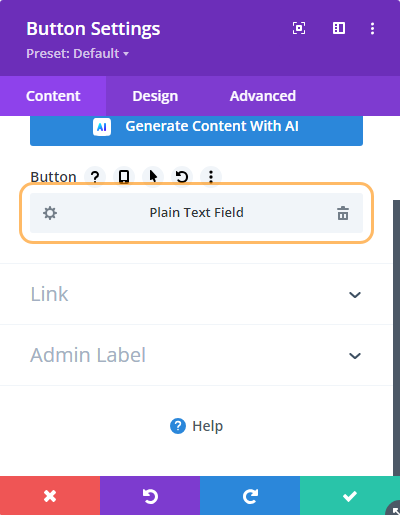Reset the Button field with the undo icon

[x=182, y=177]
